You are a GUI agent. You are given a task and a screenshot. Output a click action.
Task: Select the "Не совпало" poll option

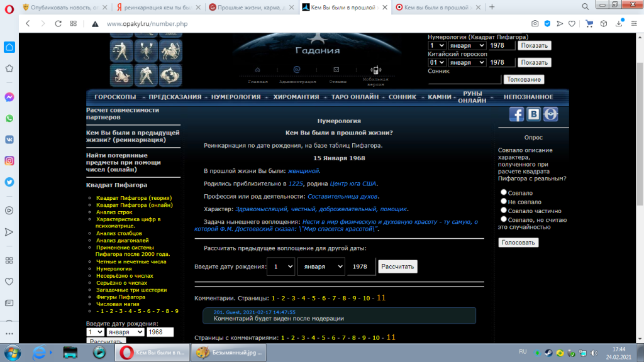click(x=504, y=201)
